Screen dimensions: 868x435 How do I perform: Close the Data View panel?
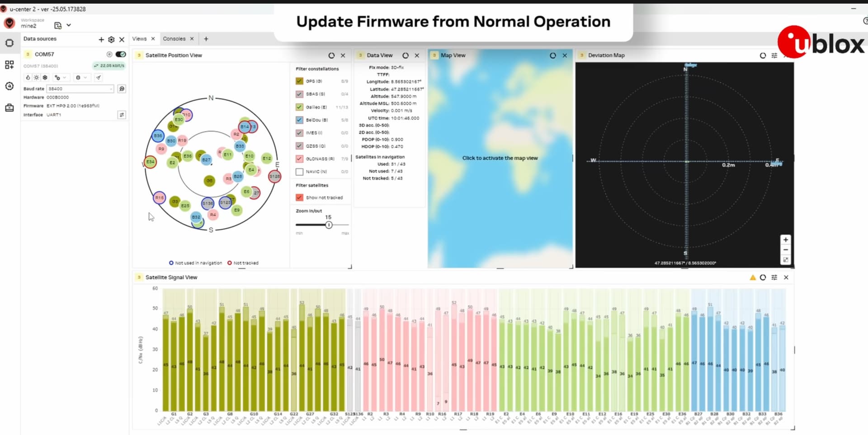417,56
